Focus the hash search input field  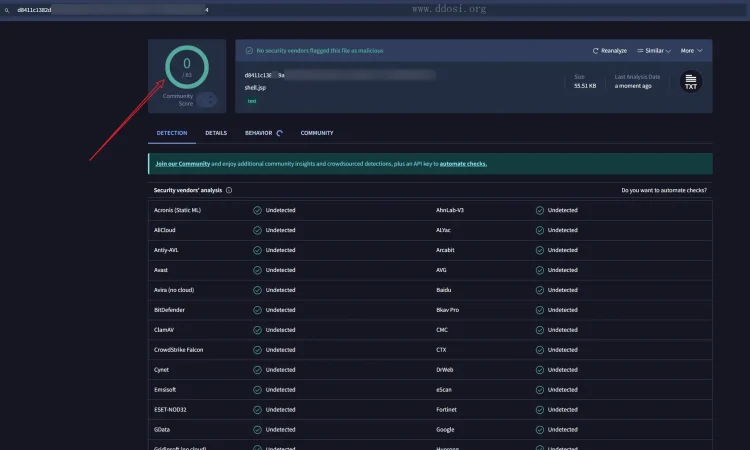point(373,10)
